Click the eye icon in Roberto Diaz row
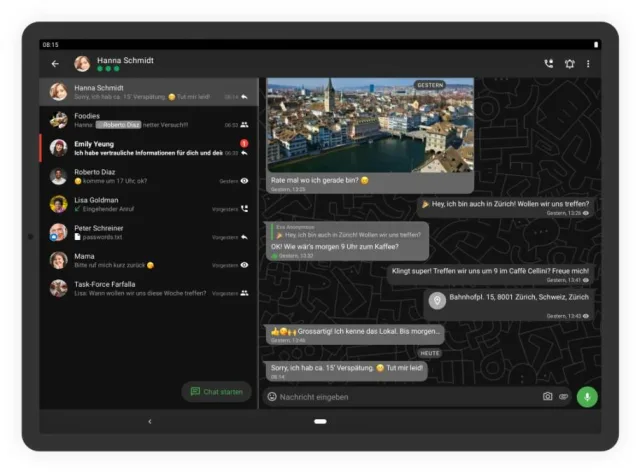This screenshot has height=473, width=640. [x=244, y=181]
